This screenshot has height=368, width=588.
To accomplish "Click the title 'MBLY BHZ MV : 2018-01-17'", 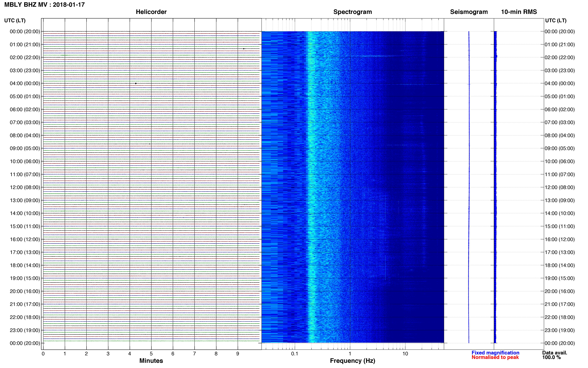I will click(45, 5).
